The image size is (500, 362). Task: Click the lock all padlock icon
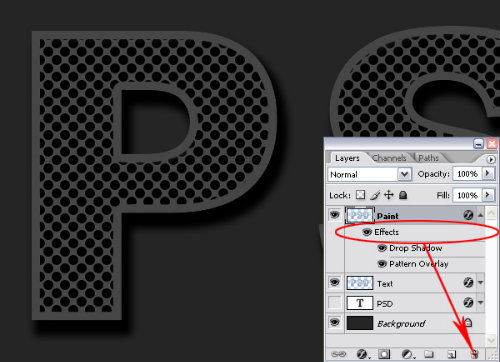tap(403, 195)
